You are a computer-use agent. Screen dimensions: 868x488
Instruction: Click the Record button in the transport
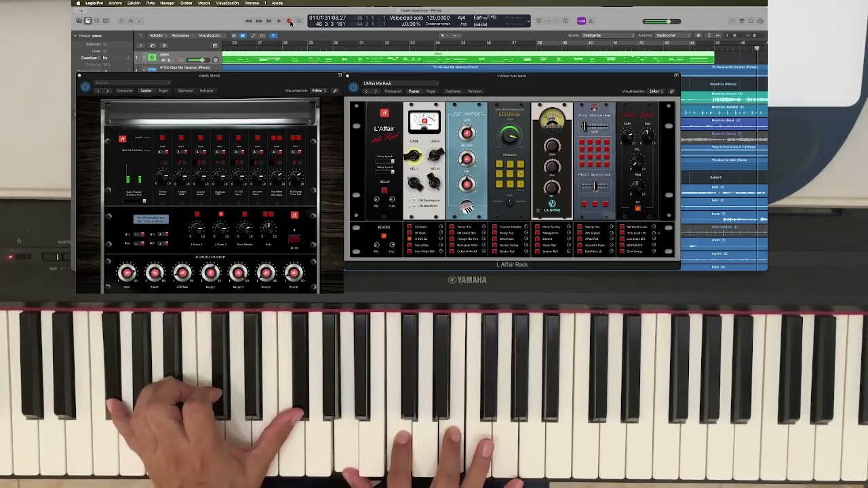[x=289, y=21]
